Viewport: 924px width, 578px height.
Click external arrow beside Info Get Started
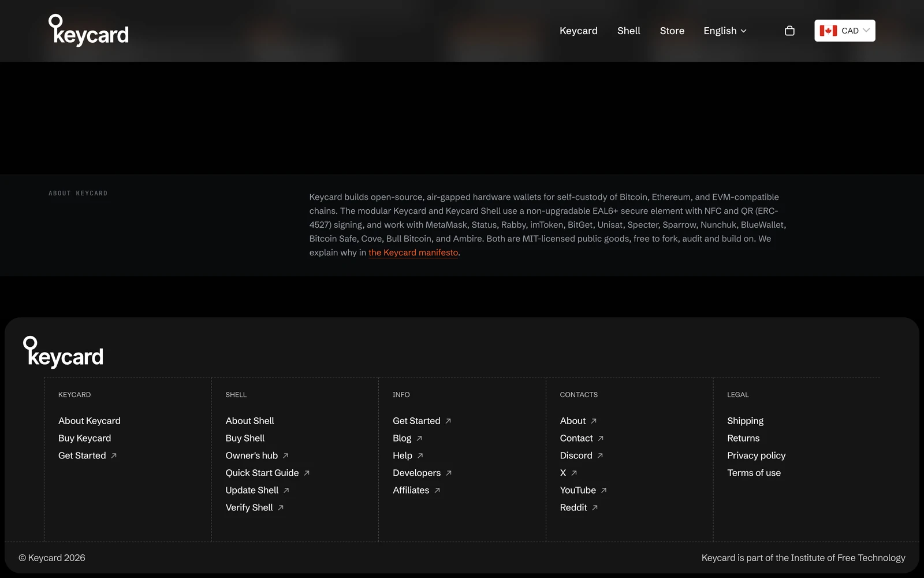(x=448, y=421)
